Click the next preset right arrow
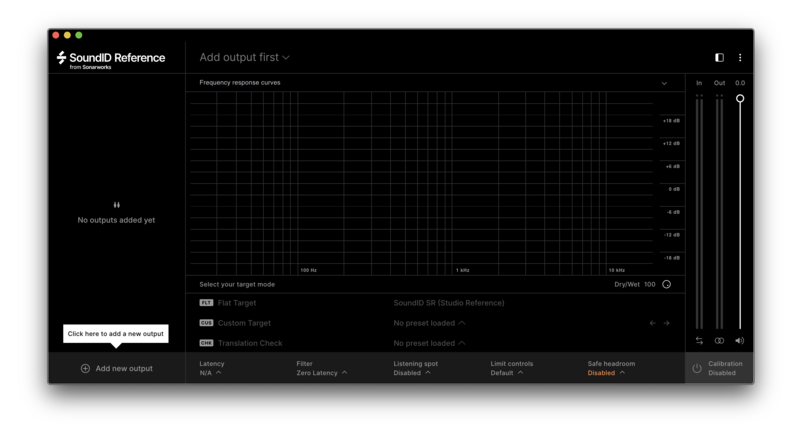Image resolution: width=800 pixels, height=443 pixels. 667,323
